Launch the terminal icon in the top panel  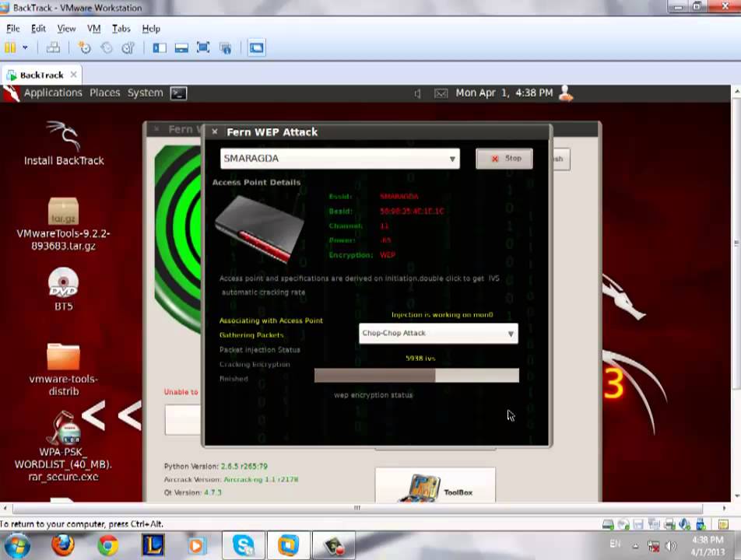pos(179,93)
